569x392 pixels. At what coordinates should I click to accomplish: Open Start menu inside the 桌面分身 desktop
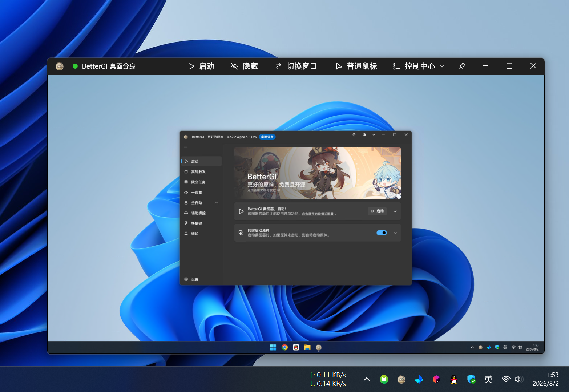pyautogui.click(x=273, y=348)
